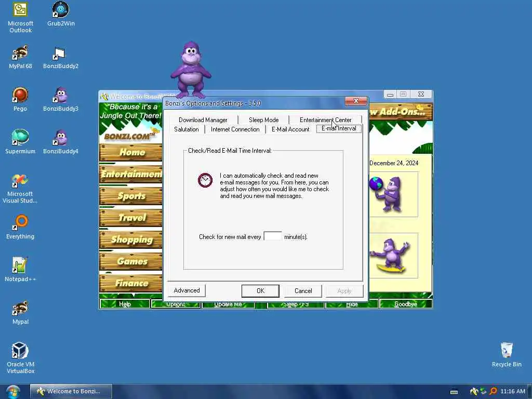Select the Pego desktop icon
The image size is (532, 399).
click(x=20, y=99)
